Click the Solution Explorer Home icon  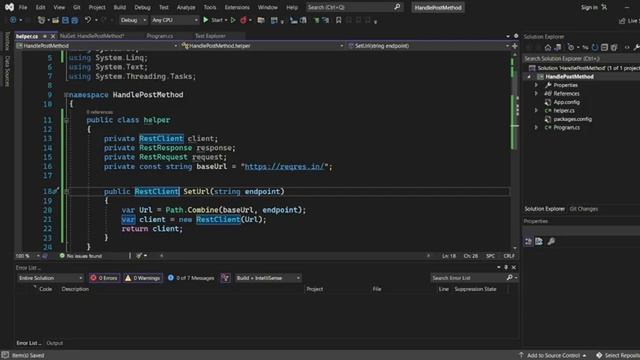[x=548, y=47]
